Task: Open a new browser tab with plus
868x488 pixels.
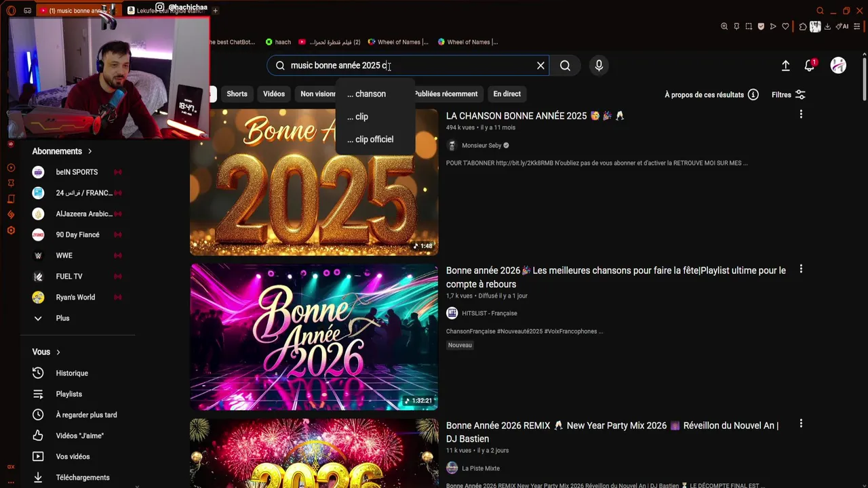Action: pyautogui.click(x=215, y=10)
